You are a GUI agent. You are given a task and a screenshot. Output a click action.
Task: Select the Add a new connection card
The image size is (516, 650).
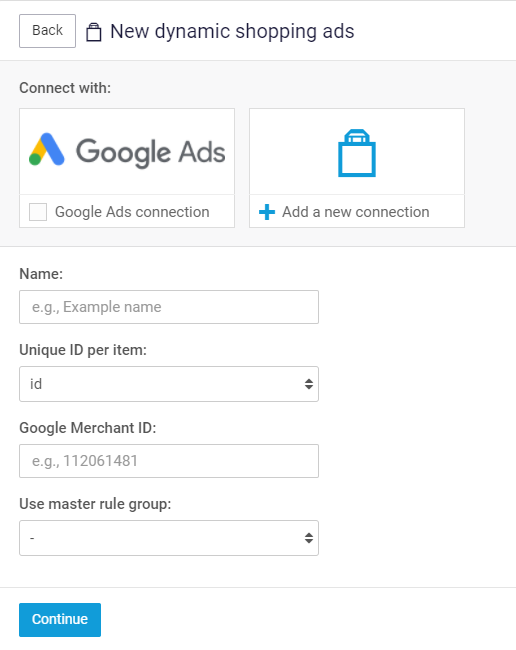tap(357, 168)
